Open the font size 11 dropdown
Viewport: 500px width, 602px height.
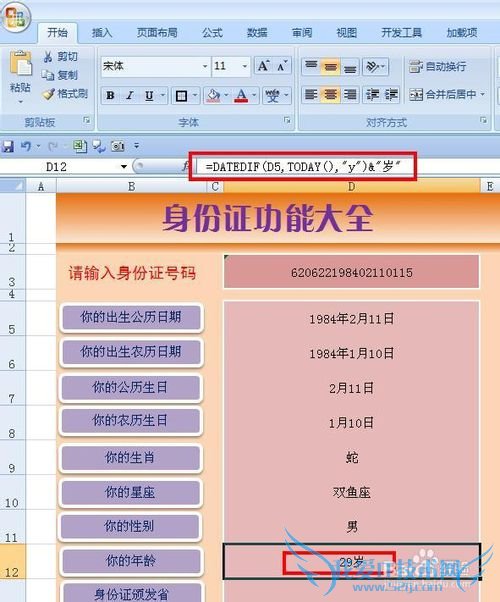245,66
